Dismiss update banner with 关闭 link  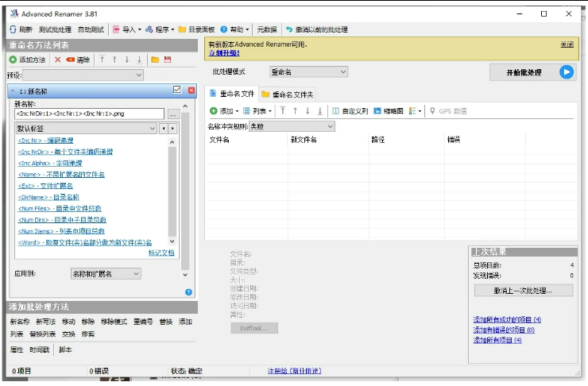point(567,44)
